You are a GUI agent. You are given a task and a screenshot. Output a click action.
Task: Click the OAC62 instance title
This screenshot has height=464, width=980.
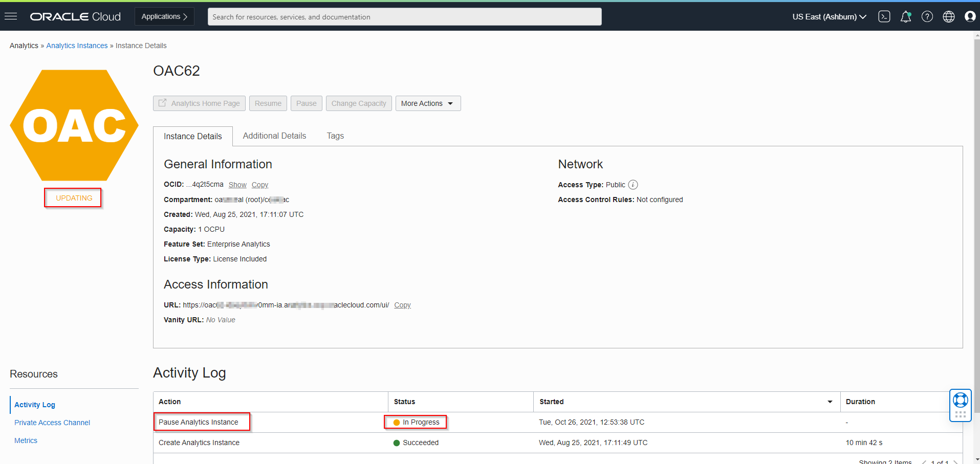[x=177, y=71]
